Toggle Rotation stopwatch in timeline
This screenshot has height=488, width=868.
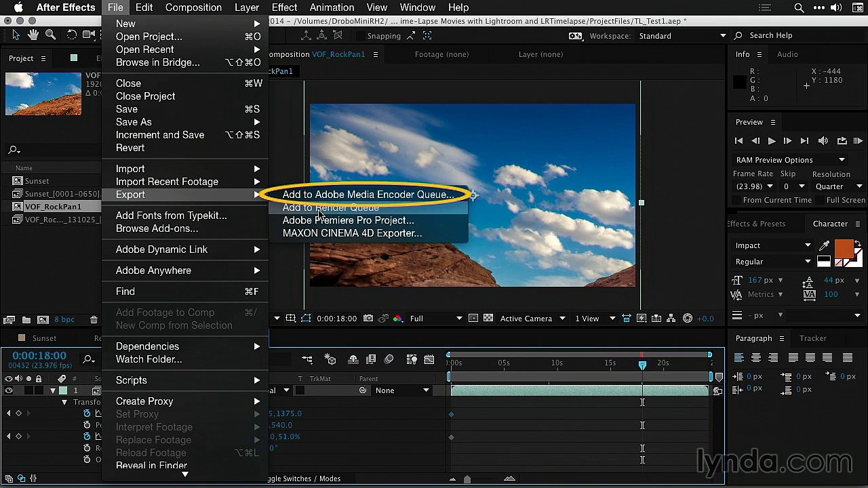tap(87, 448)
